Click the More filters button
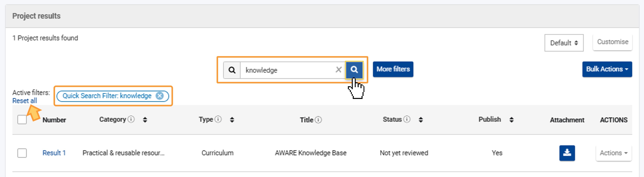This screenshot has width=644, height=177. (x=393, y=69)
